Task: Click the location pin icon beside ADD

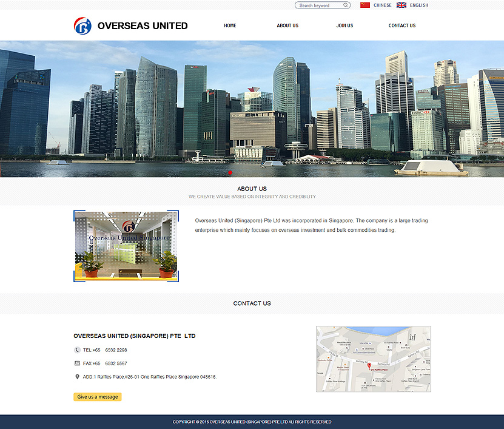Action: point(77,377)
